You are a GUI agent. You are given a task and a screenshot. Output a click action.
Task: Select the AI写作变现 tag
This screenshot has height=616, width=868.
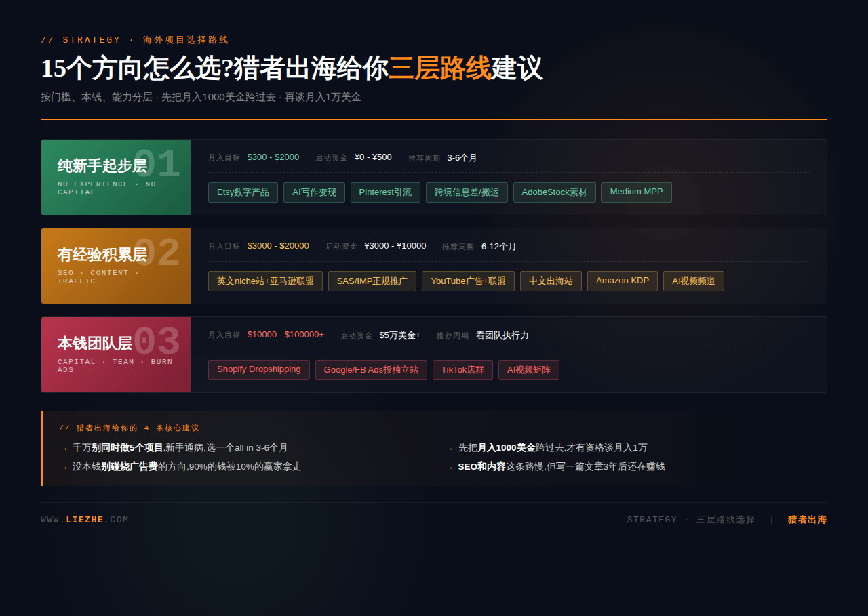314,192
